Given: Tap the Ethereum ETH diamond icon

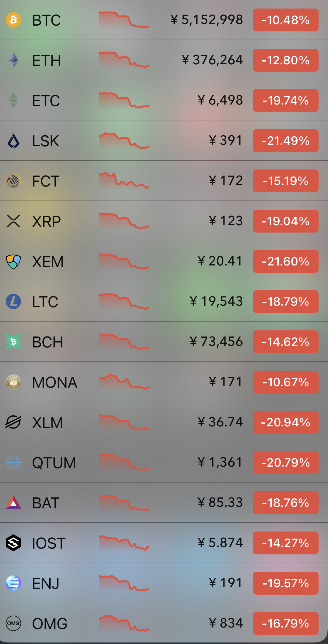Looking at the screenshot, I should [13, 60].
